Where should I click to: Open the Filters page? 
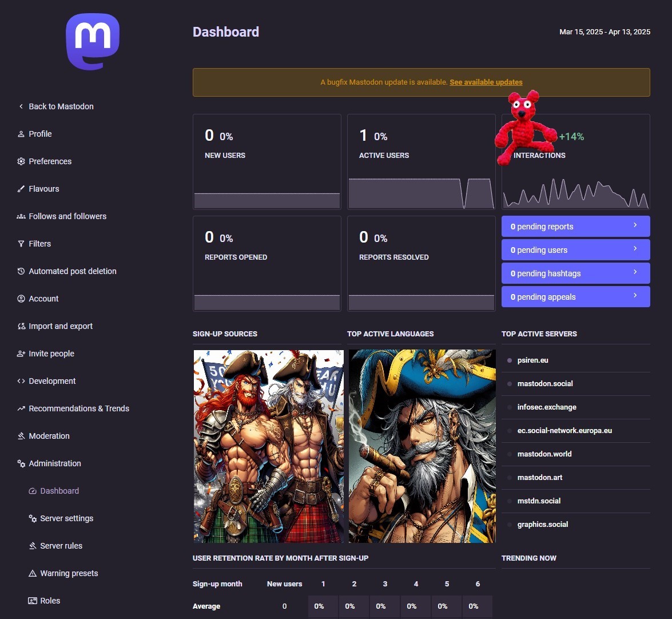click(39, 244)
